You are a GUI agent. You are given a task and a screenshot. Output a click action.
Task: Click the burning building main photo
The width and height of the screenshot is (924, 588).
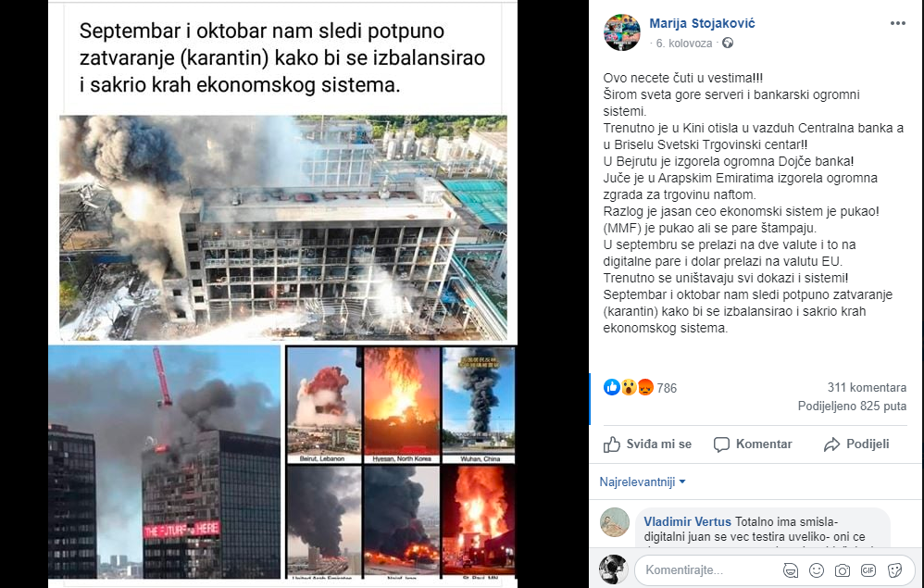coord(283,228)
